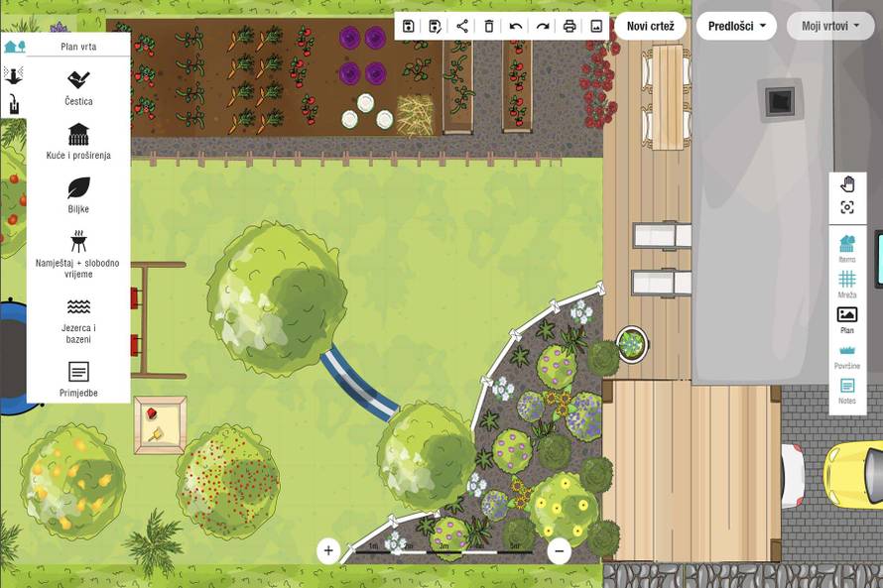Delete using the trash can icon

(x=489, y=26)
